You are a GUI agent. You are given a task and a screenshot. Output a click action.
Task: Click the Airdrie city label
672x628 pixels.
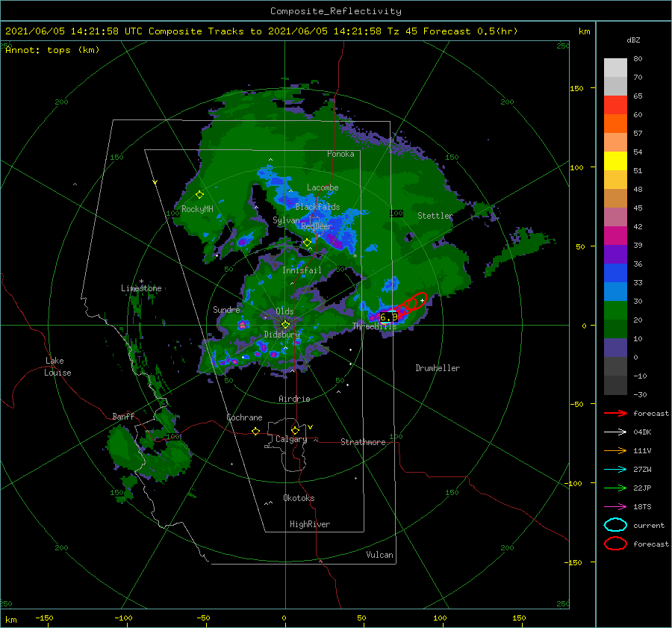coord(294,399)
